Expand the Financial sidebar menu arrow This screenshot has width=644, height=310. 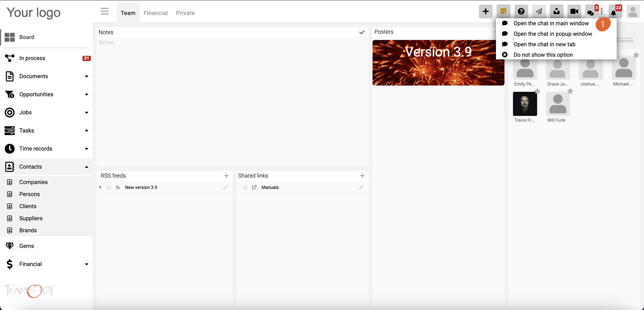click(87, 264)
